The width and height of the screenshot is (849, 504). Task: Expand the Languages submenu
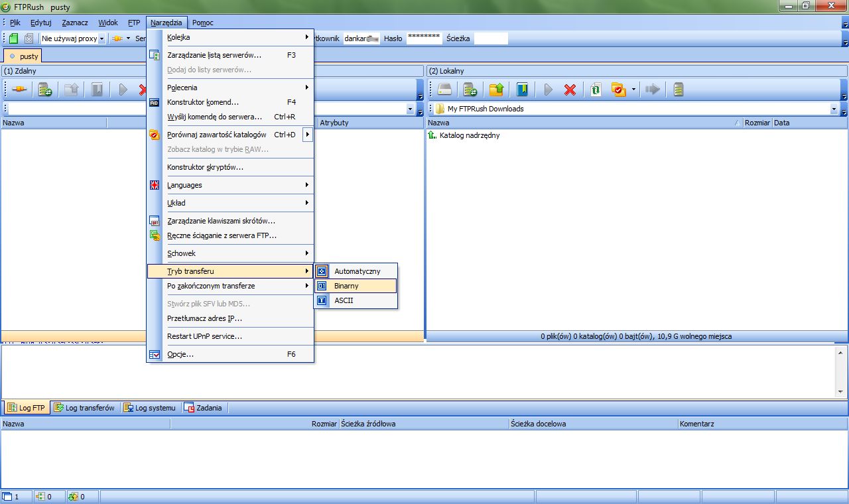[229, 185]
